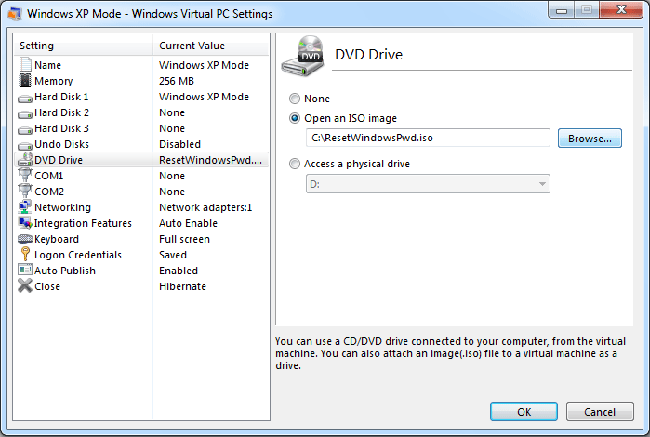Click the COM1 port icon
Viewport: 650px width, 437px height.
coord(26,175)
